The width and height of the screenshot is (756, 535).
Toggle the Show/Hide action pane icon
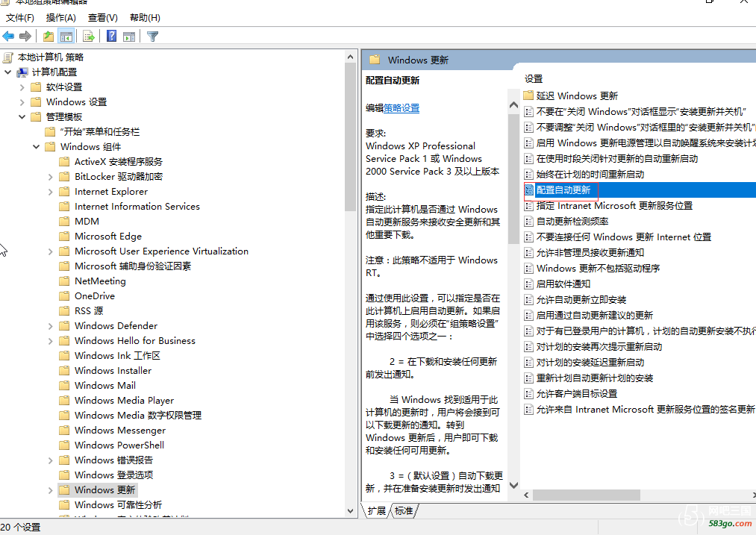tap(129, 36)
